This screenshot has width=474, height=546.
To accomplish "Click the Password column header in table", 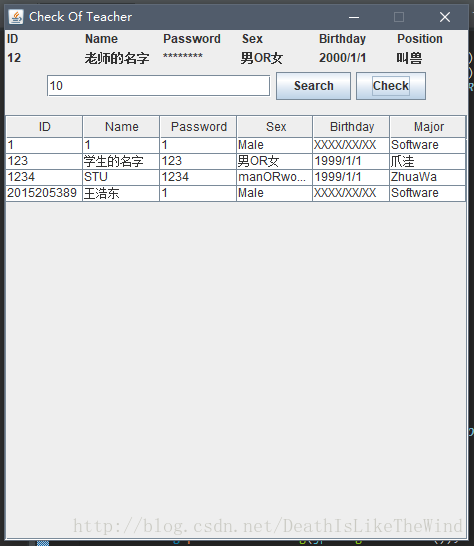I will pos(198,127).
